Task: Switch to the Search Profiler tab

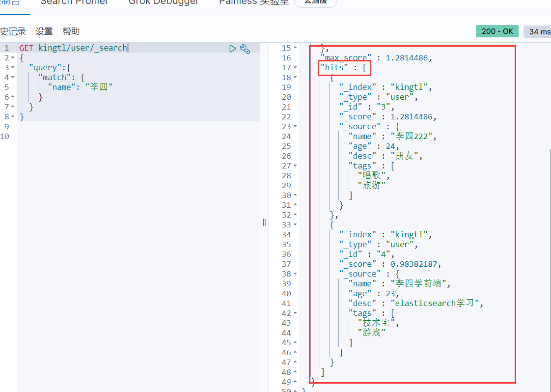Action: click(x=75, y=2)
